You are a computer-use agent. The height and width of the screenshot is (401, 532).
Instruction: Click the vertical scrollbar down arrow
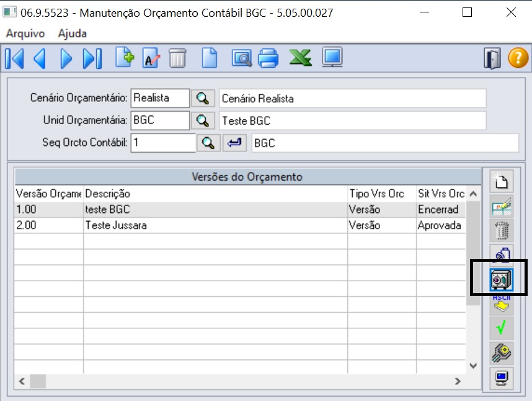tap(473, 366)
